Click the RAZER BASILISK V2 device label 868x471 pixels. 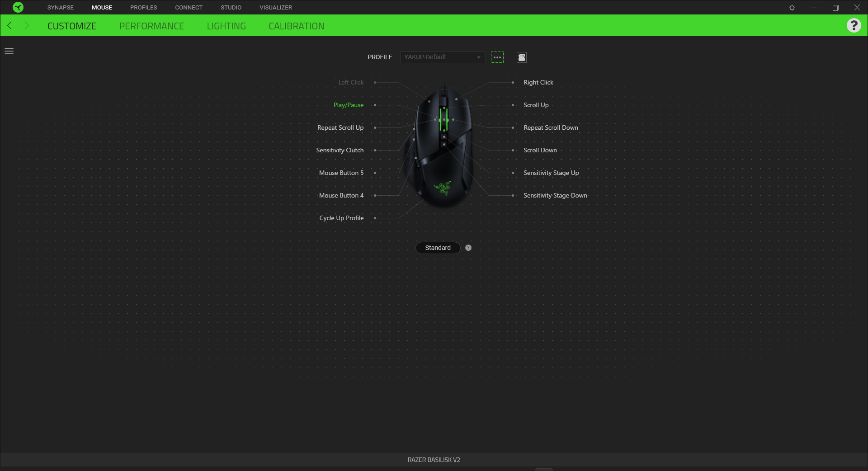[x=434, y=460]
